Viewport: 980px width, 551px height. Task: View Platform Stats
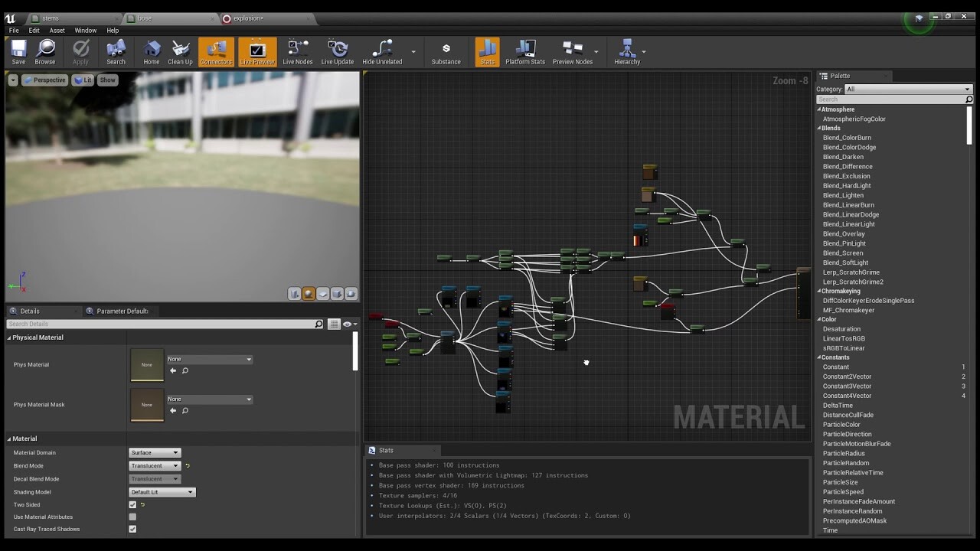coord(525,51)
